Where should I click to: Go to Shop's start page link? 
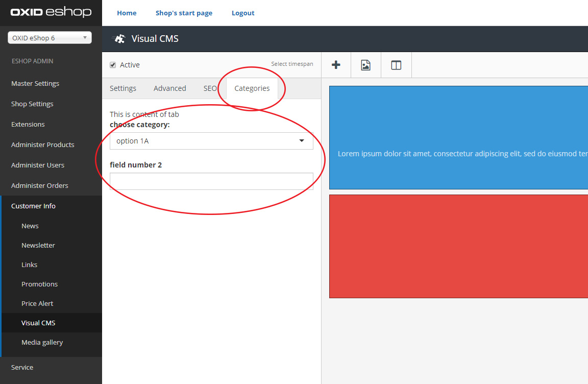tap(184, 13)
